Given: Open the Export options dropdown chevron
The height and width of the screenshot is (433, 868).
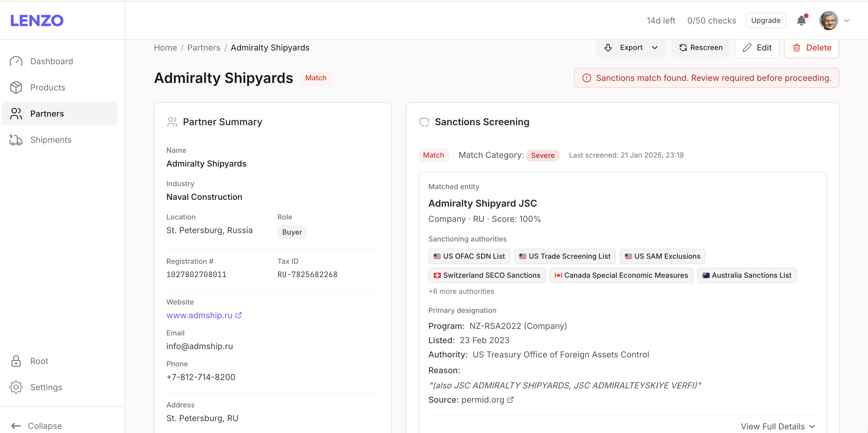Looking at the screenshot, I should pos(654,48).
